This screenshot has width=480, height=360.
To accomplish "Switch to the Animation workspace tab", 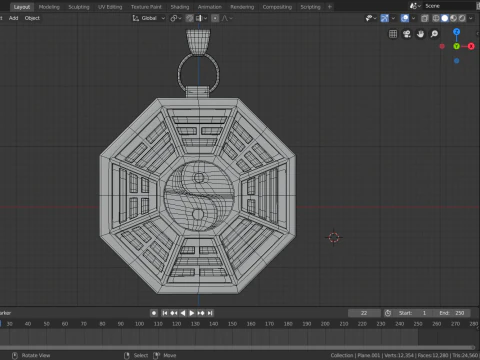I will (209, 7).
